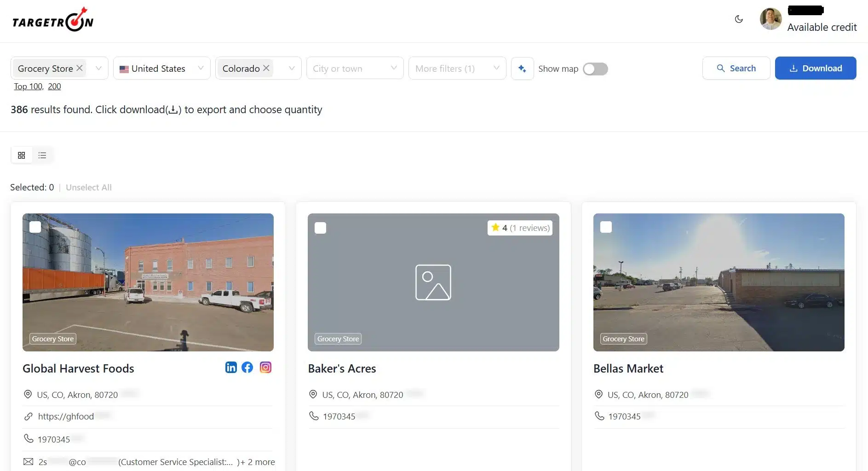The width and height of the screenshot is (868, 471).
Task: Remove the Colorado filter tag
Action: coord(266,68)
